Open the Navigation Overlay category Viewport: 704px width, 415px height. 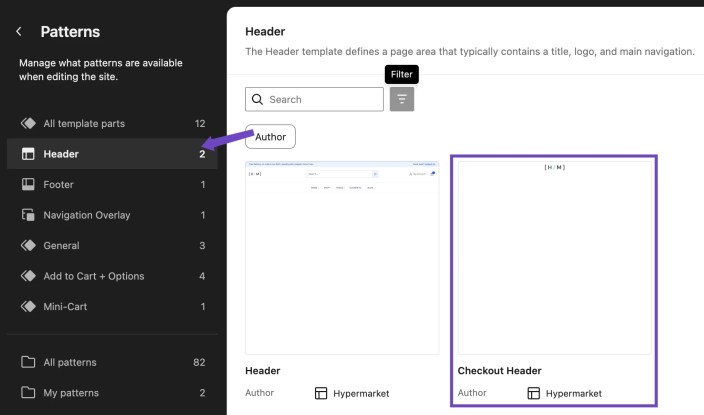(x=112, y=215)
